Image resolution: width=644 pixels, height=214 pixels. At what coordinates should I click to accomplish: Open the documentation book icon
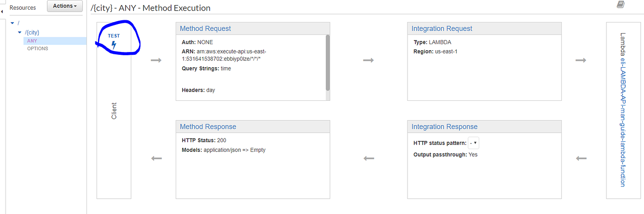[x=621, y=5]
